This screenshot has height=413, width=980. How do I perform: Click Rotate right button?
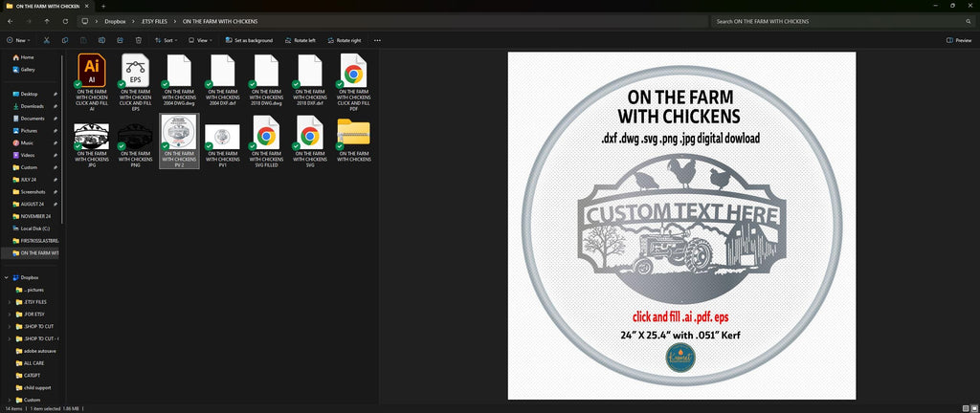coord(344,40)
